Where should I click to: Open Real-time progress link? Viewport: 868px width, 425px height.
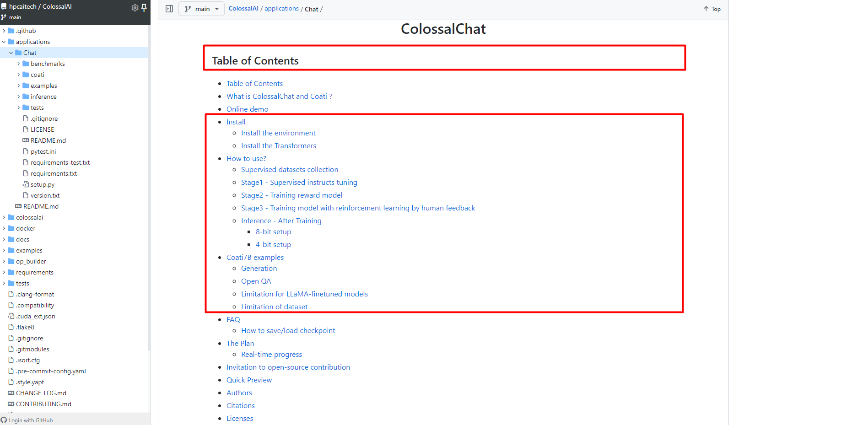[271, 354]
